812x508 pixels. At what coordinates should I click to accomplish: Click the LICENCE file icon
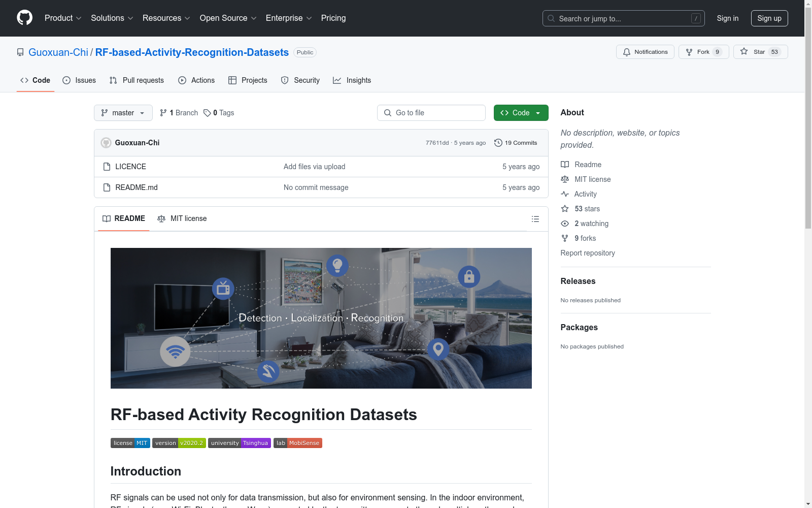107,167
